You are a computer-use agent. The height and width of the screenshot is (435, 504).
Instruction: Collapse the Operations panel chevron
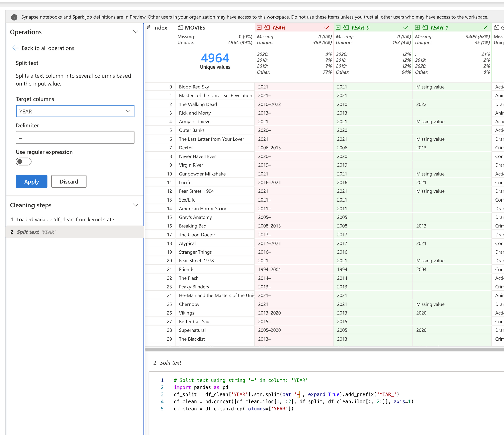[x=136, y=32]
